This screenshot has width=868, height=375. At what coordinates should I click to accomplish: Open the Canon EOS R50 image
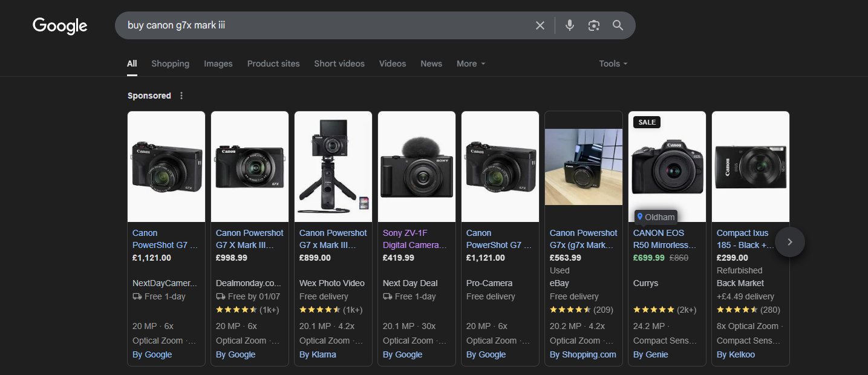coord(667,166)
